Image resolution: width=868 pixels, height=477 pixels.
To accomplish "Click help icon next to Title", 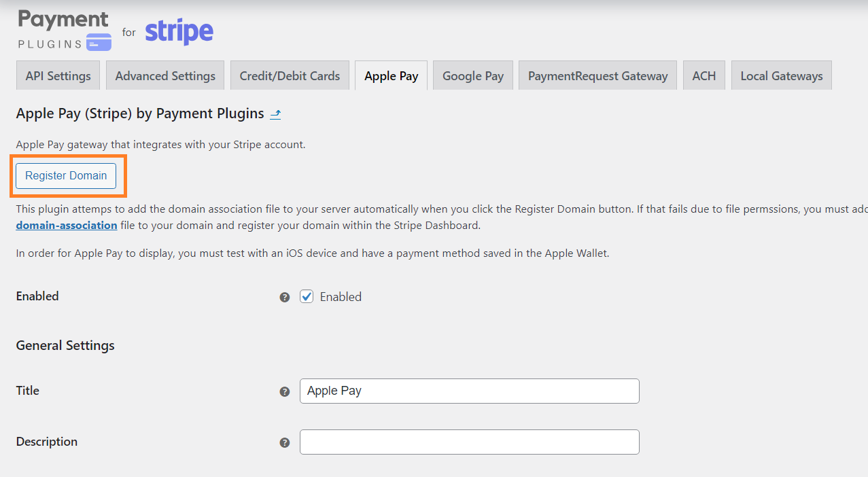I will (285, 391).
